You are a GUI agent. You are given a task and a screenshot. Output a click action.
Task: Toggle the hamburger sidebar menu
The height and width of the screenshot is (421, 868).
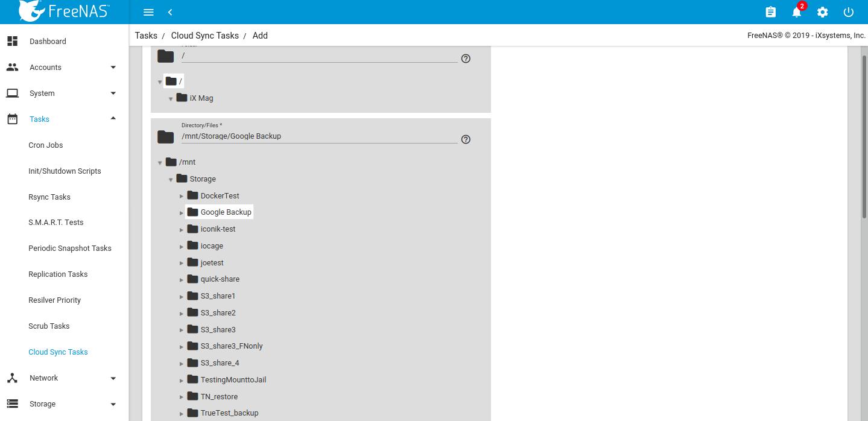(148, 12)
